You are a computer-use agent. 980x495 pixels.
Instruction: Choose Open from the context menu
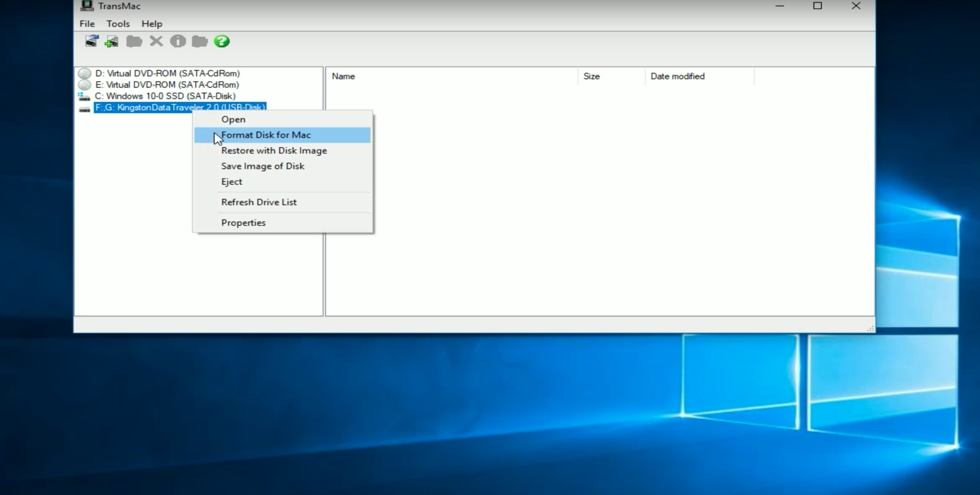click(x=282, y=120)
